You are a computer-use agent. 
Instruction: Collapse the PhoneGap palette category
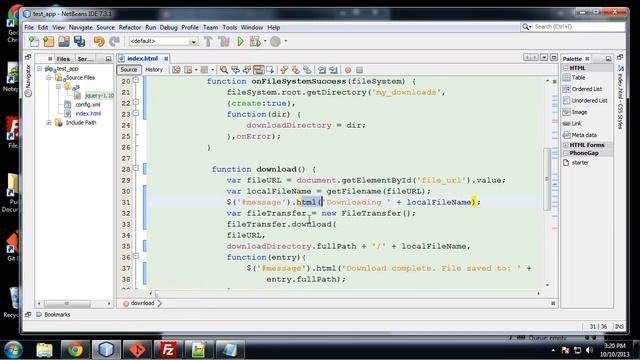(566, 153)
